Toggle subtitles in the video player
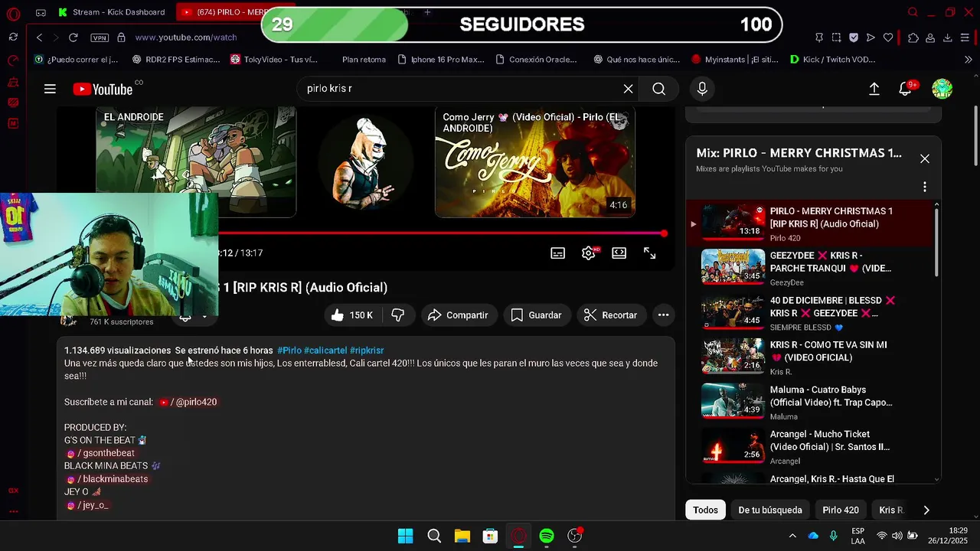This screenshot has height=551, width=980. [557, 253]
